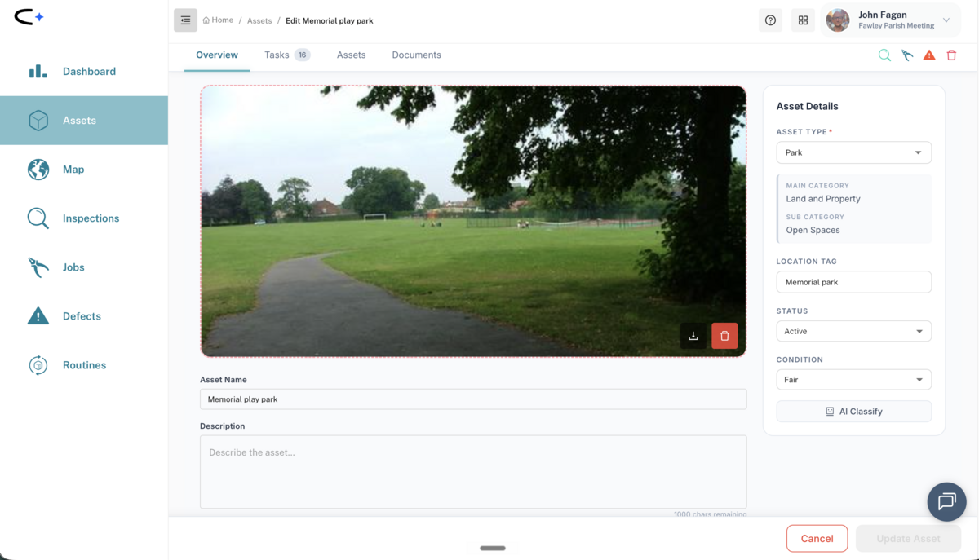Viewport: 979px width, 560px height.
Task: Click the Location Tag input field
Action: pyautogui.click(x=854, y=282)
